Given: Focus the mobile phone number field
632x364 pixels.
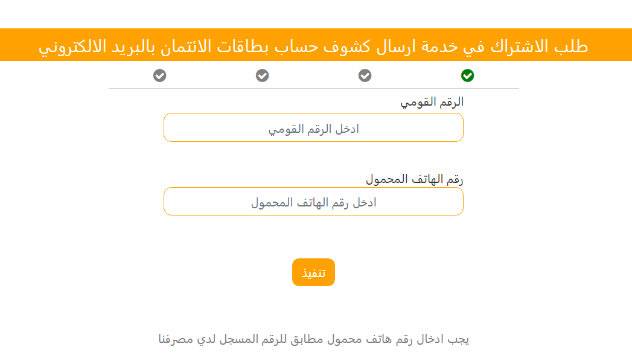Looking at the screenshot, I should 313,202.
